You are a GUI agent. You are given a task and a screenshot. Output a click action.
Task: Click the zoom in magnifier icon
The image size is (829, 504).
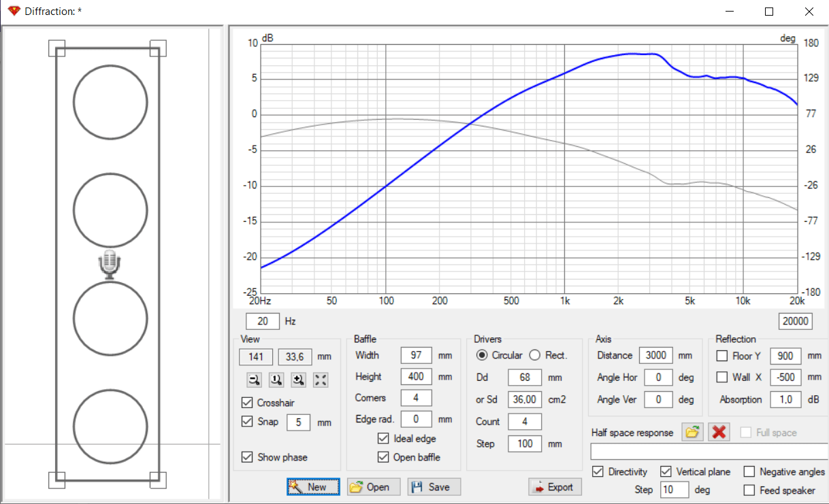298,380
